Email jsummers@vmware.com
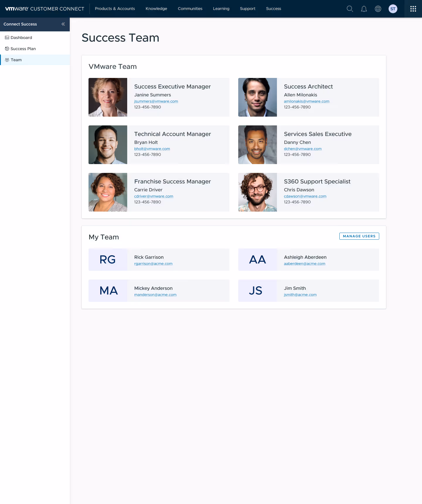The height and width of the screenshot is (504, 422). tap(156, 101)
